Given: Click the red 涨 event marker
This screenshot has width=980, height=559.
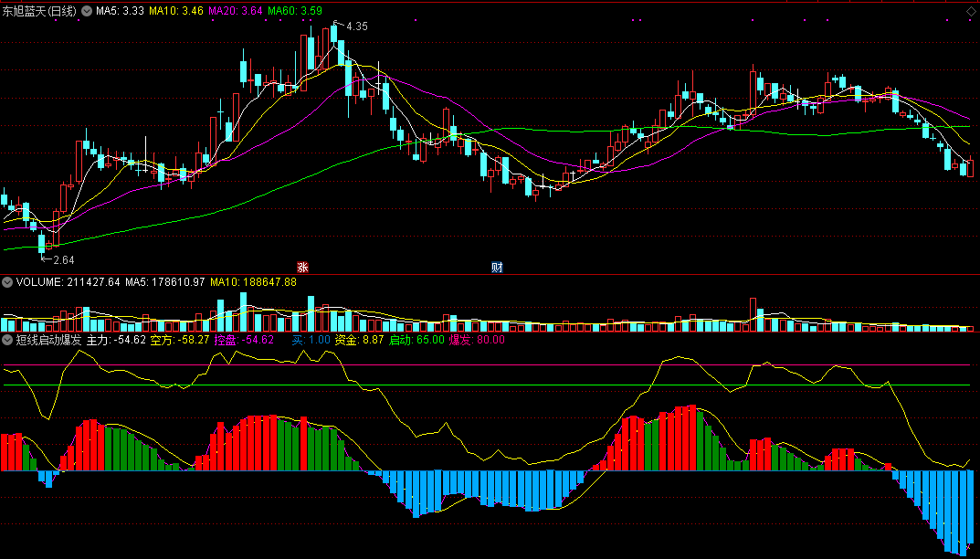Looking at the screenshot, I should tap(302, 268).
